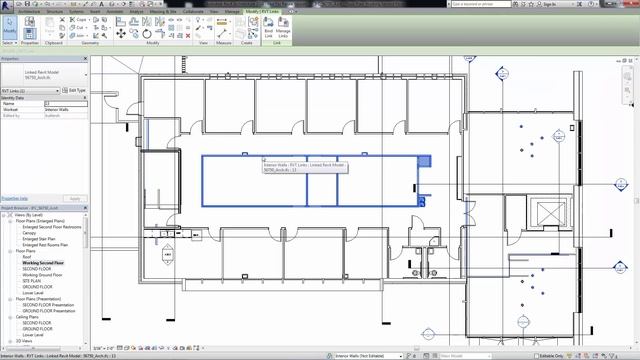Toggle the Editable Only checkbox
Image resolution: width=640 pixels, height=360 pixels.
(x=537, y=356)
